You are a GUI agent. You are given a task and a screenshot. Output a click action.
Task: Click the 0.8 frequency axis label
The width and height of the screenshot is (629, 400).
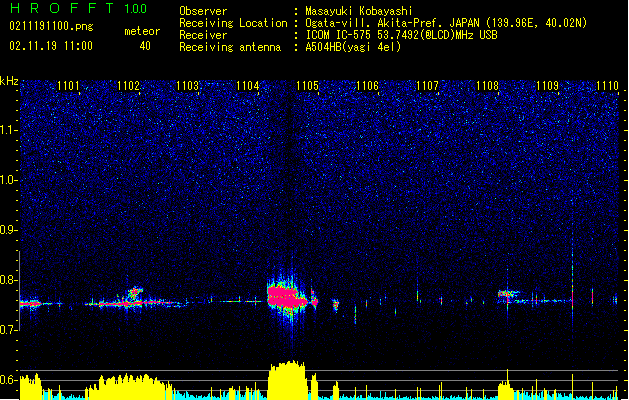[9, 280]
